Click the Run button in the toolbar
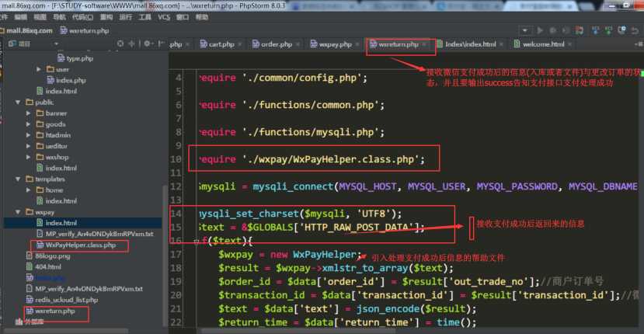The width and height of the screenshot is (644, 334). (x=540, y=30)
